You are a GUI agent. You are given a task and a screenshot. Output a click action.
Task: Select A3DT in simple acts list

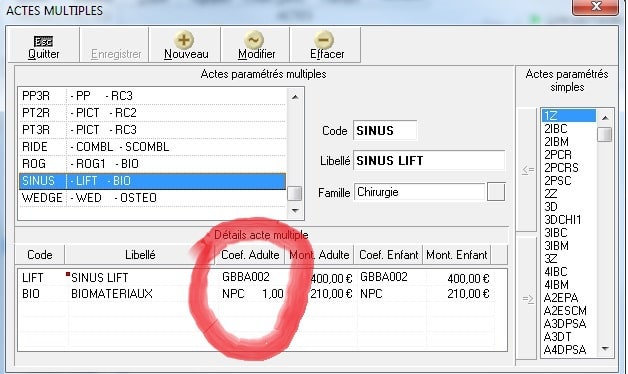569,337
